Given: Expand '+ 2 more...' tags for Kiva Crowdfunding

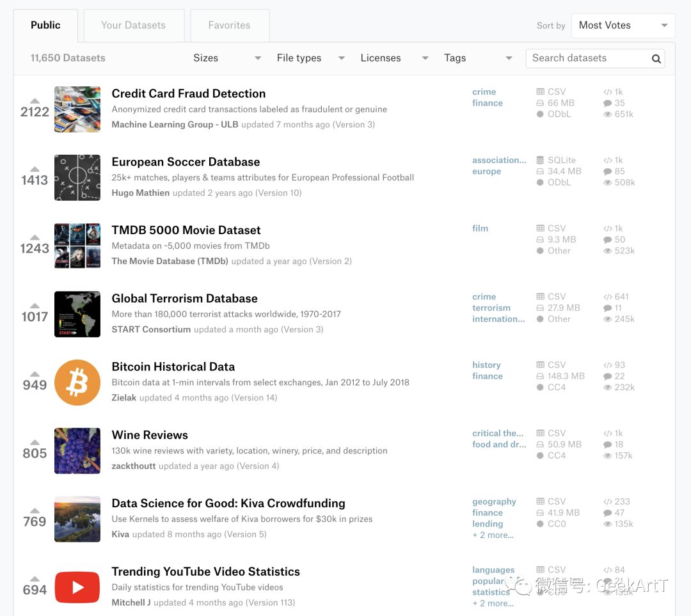Looking at the screenshot, I should pyautogui.click(x=493, y=535).
